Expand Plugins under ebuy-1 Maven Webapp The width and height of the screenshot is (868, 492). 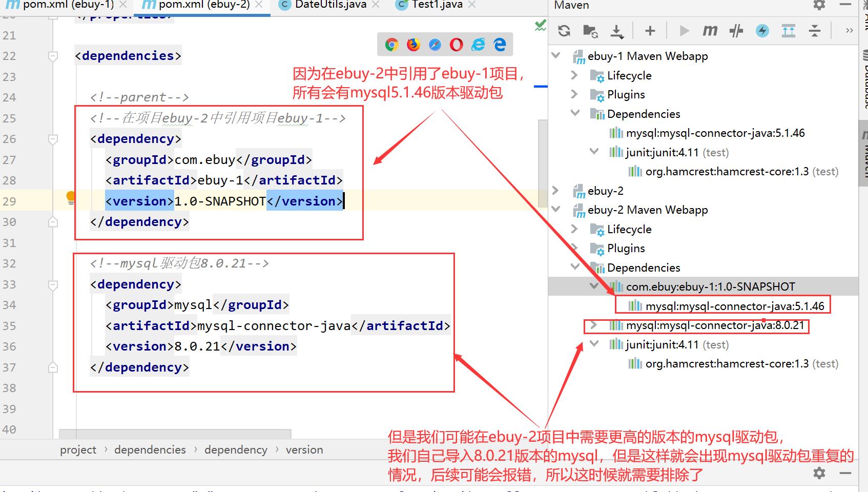[574, 94]
